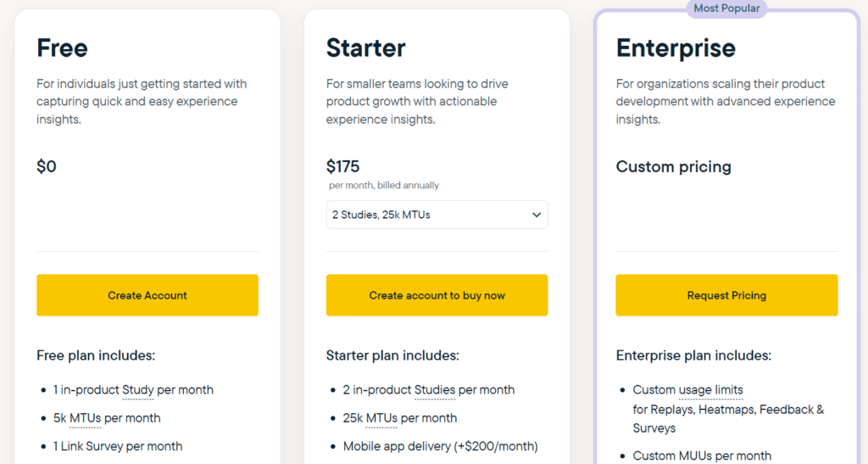Viewport: 868px width, 464px height.
Task: Click Mobile app delivery (+$200/month) item
Action: [440, 446]
